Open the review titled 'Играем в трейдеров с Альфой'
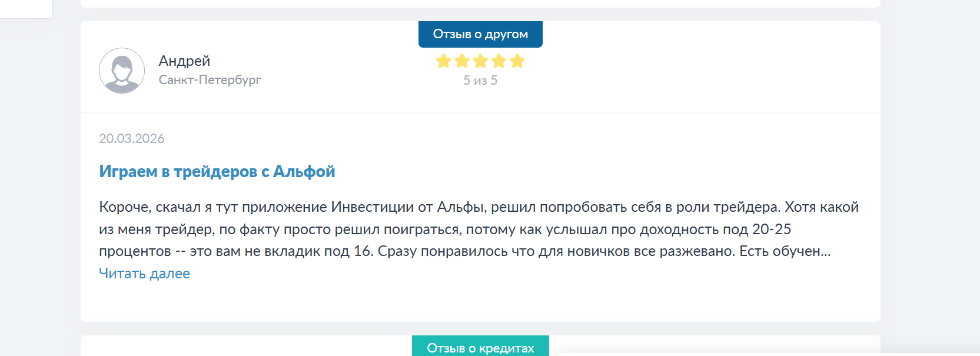Image resolution: width=980 pixels, height=356 pixels. [217, 171]
